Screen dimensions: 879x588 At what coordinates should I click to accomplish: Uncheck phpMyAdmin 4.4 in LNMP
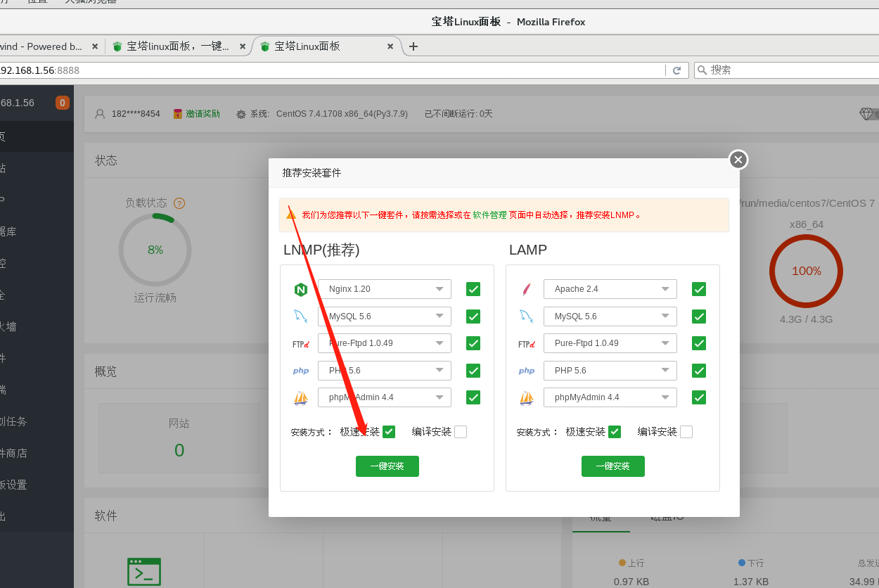(473, 397)
